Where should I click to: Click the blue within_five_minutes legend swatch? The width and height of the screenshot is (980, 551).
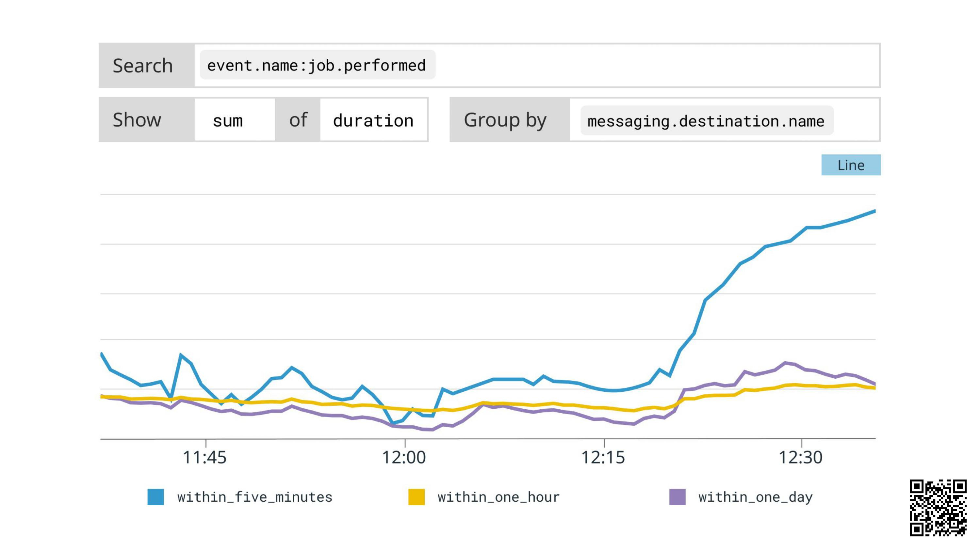pos(155,497)
